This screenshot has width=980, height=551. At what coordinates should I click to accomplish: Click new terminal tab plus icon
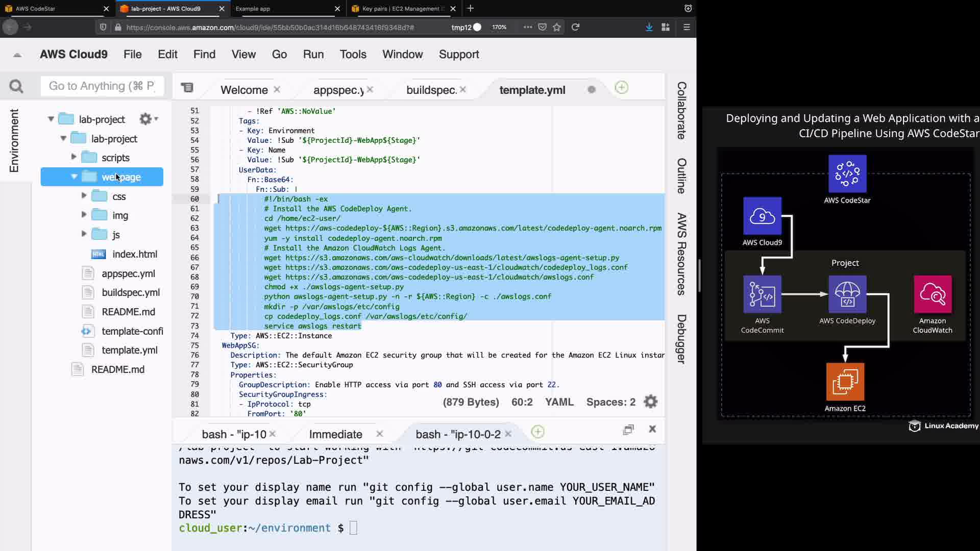(x=537, y=432)
